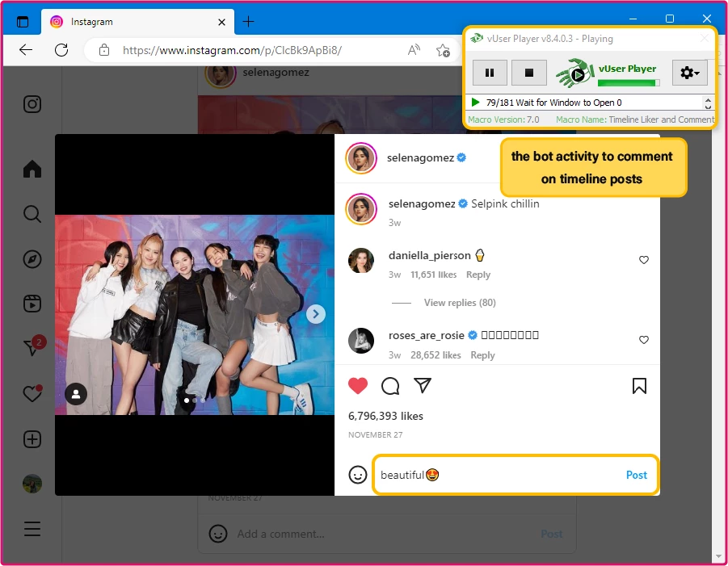
Task: Open the emoji picker in comment box
Action: click(357, 475)
